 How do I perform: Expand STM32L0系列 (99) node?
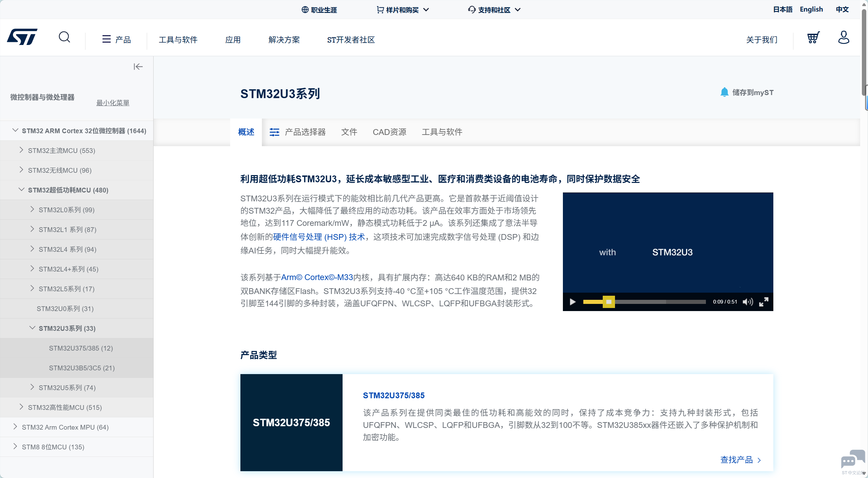(32, 209)
